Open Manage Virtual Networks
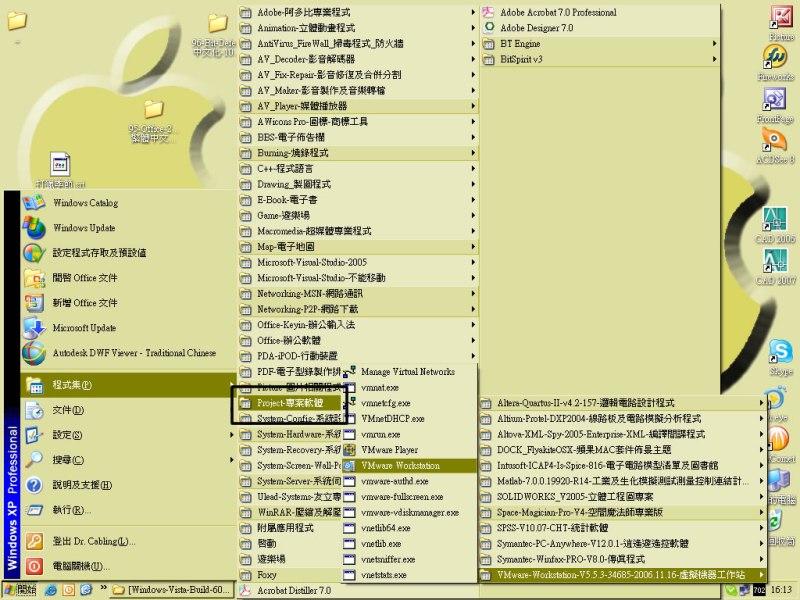Image resolution: width=800 pixels, height=600 pixels. tap(409, 372)
